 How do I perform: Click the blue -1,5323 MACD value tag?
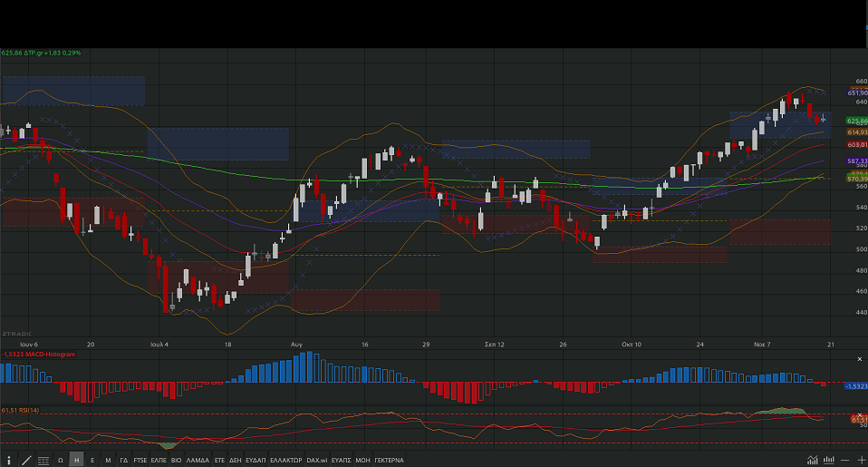856,386
